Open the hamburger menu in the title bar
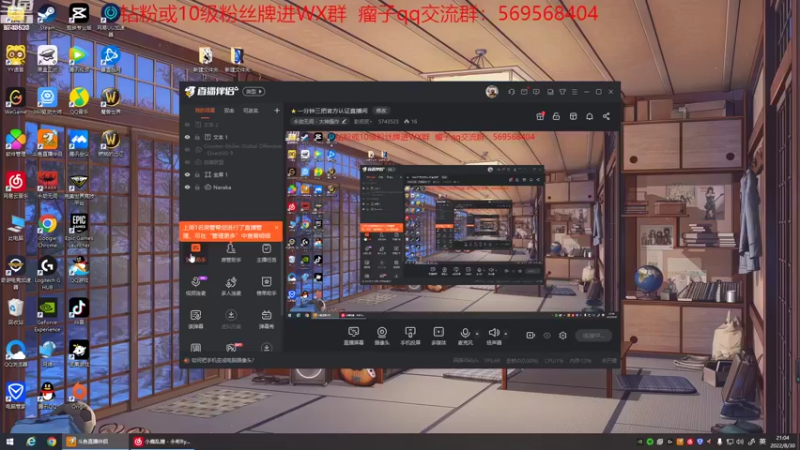The height and width of the screenshot is (450, 800). pos(574,92)
